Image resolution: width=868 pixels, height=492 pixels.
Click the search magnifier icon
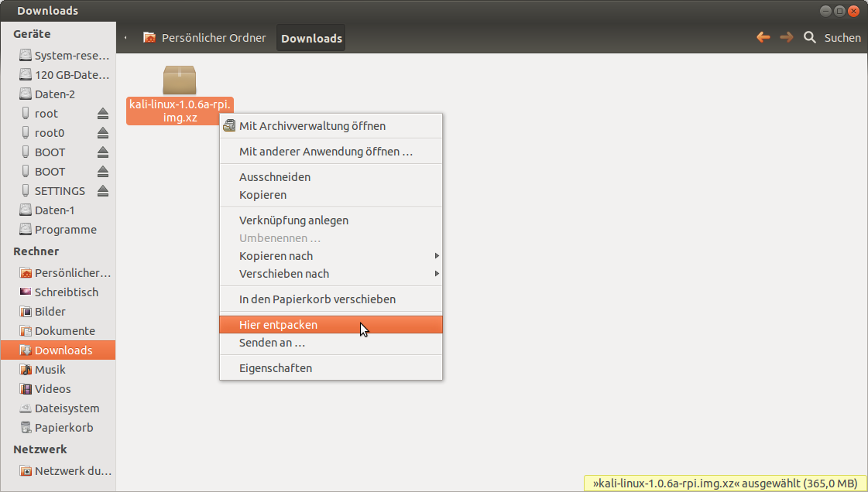coord(810,38)
